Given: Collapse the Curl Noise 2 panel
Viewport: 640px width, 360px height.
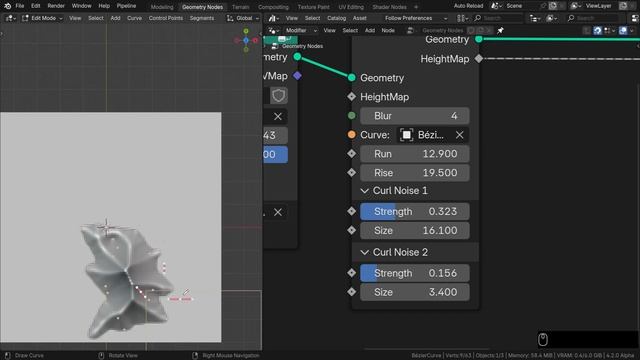Looking at the screenshot, I should tap(364, 252).
